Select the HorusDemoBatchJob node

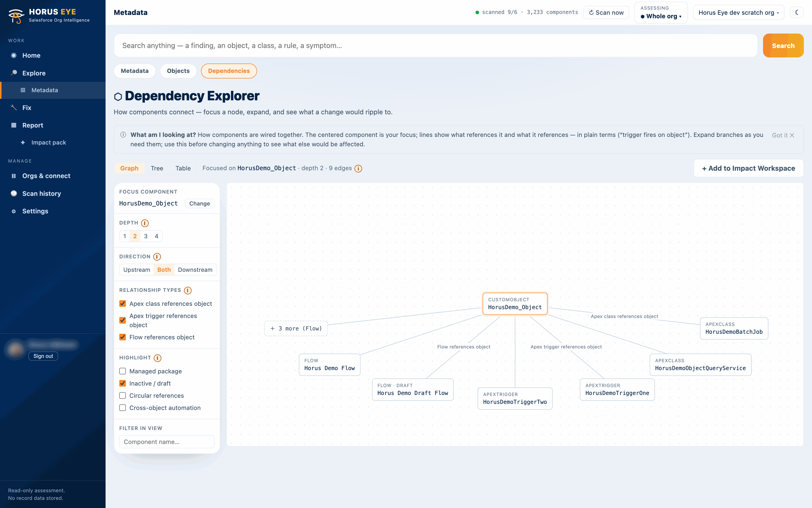pos(734,328)
